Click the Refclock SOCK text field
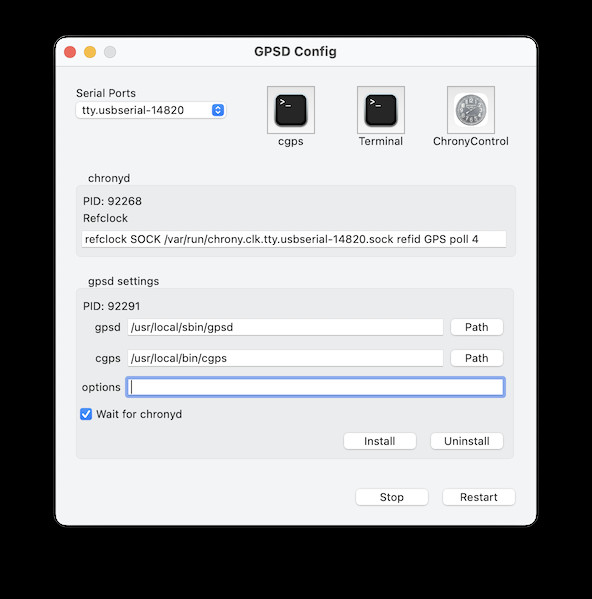This screenshot has width=592, height=599. [294, 239]
